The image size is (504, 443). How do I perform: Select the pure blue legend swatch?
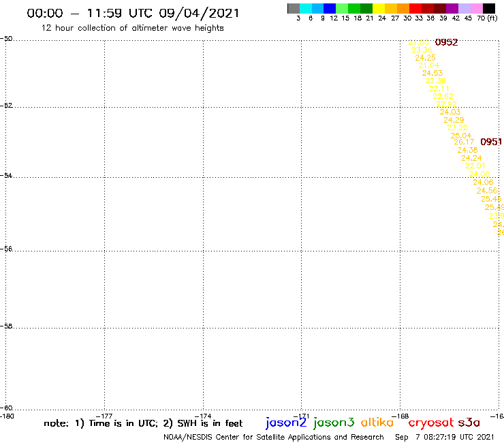[x=330, y=8]
